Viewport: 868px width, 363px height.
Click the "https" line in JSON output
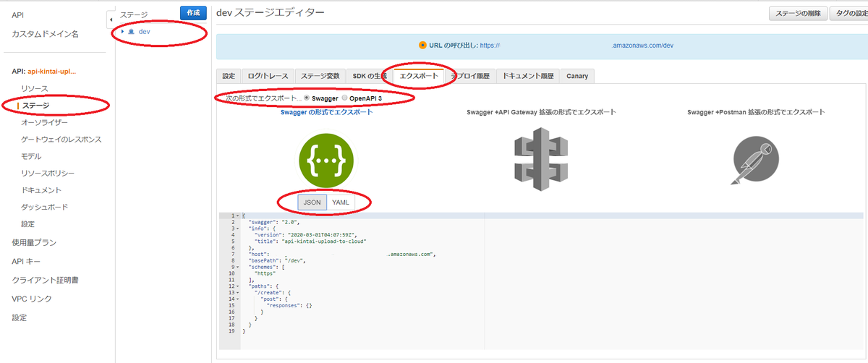266,274
